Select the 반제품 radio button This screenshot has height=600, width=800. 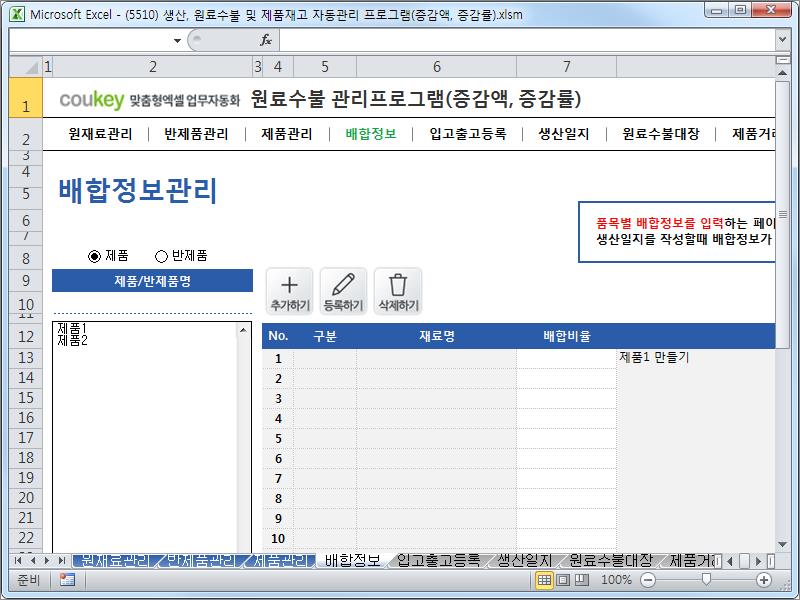point(161,256)
